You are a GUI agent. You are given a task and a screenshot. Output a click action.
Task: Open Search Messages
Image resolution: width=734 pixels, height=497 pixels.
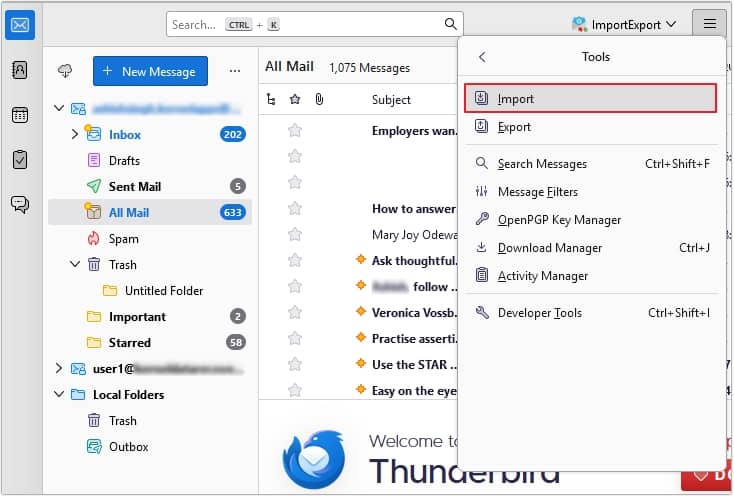pos(590,164)
